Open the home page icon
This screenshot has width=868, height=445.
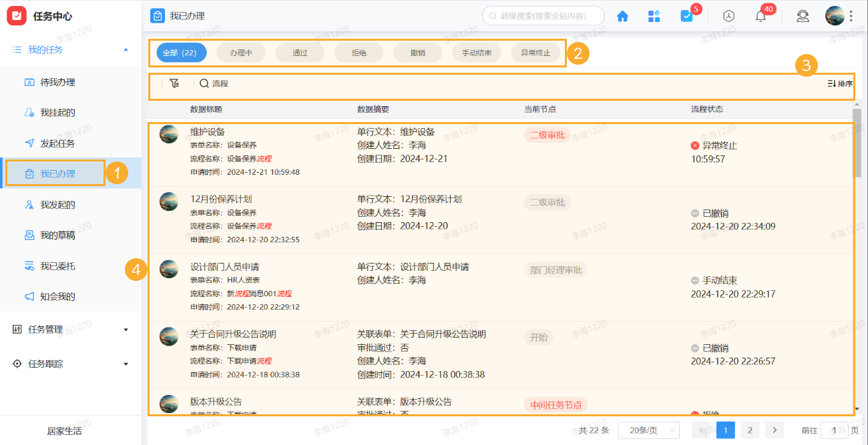point(622,15)
